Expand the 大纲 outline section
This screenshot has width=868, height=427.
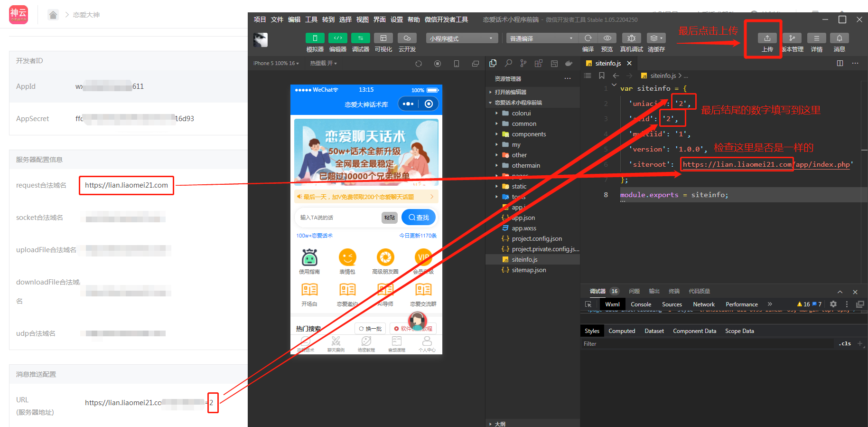click(x=500, y=424)
